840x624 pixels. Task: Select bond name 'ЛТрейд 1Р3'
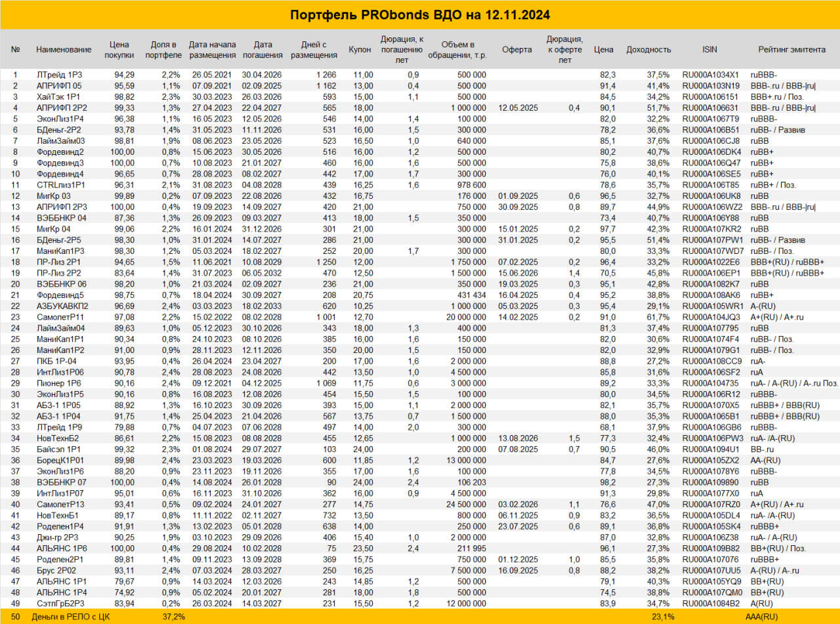59,75
